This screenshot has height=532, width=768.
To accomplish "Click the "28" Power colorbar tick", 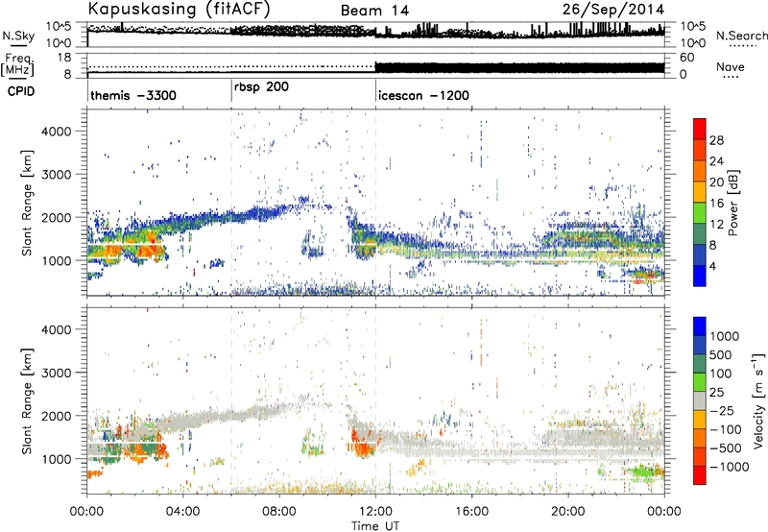I will click(716, 140).
